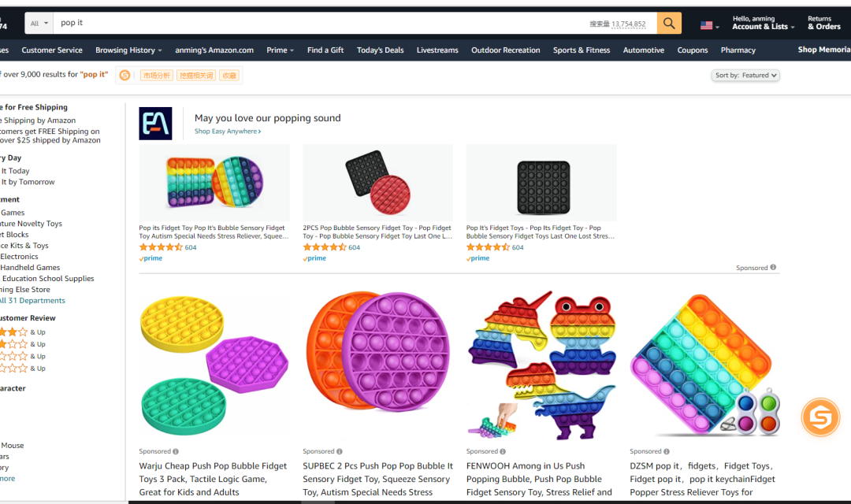This screenshot has width=851, height=504.
Task: Click the orange floating S extension button
Action: [x=820, y=417]
